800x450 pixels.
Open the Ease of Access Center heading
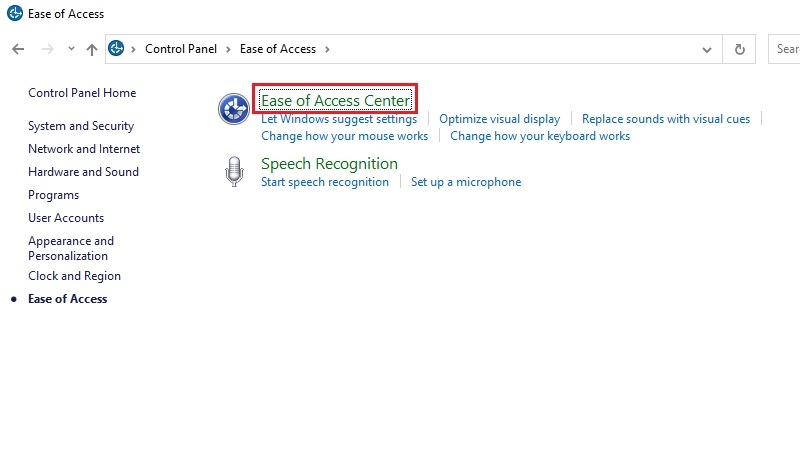coord(335,100)
